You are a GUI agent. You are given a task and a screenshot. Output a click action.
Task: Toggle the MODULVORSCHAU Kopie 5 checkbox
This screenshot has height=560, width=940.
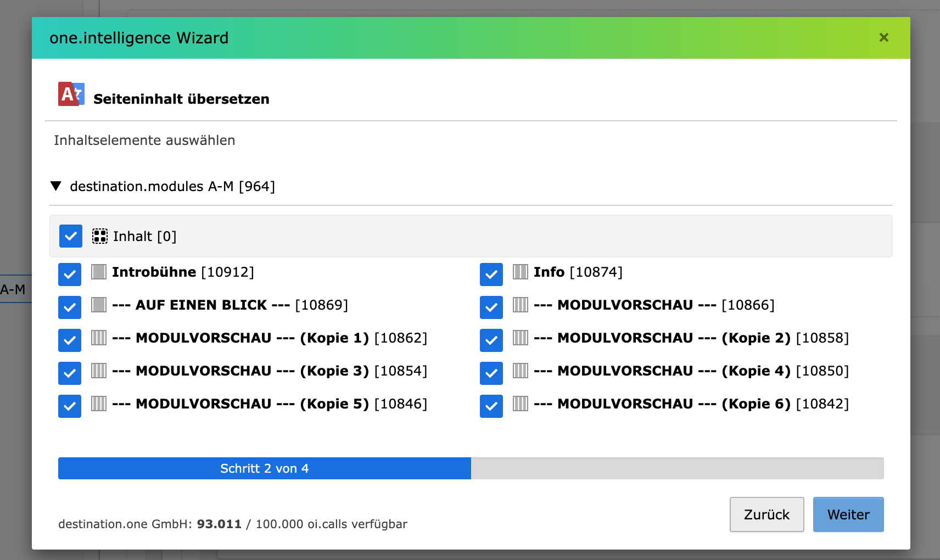point(70,406)
